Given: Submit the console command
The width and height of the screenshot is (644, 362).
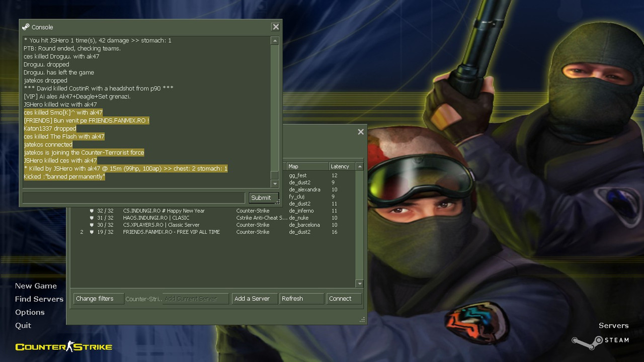Looking at the screenshot, I should (x=264, y=198).
